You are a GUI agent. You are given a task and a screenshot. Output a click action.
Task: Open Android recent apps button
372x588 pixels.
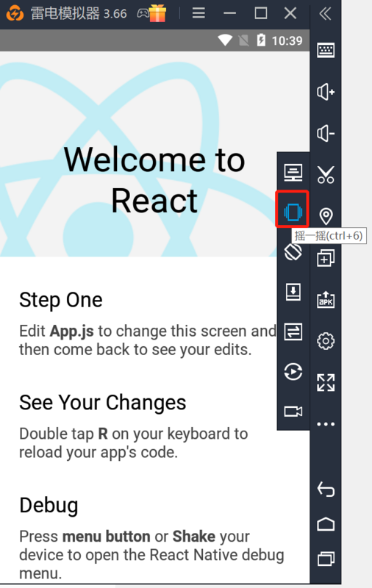tap(326, 559)
